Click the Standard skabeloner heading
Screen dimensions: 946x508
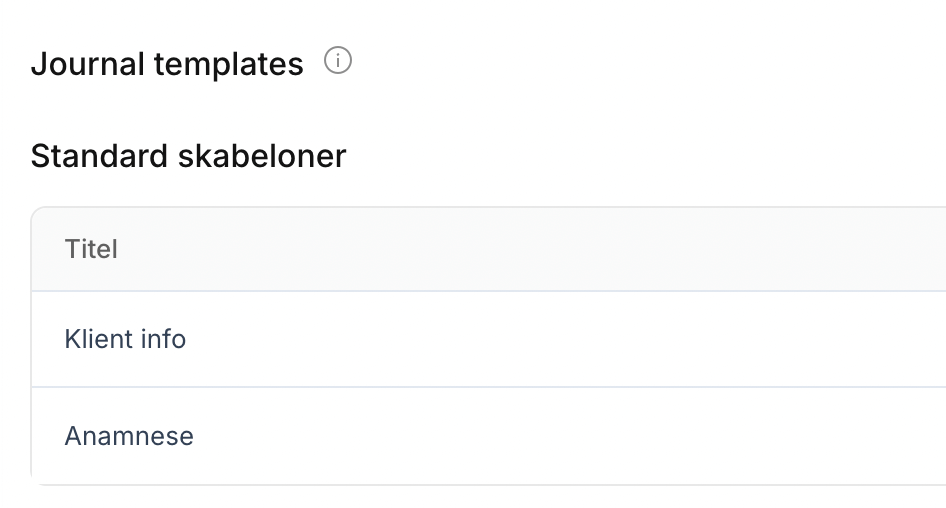188,156
